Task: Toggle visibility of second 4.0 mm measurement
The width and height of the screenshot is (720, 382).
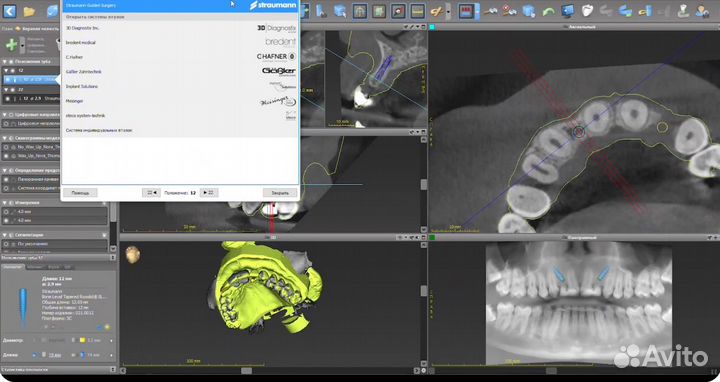Action: [x=6, y=220]
